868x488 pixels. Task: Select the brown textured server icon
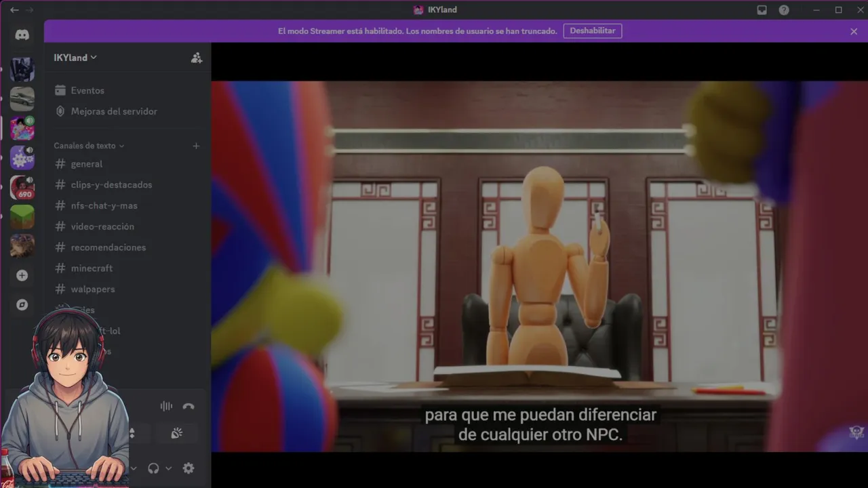click(22, 246)
